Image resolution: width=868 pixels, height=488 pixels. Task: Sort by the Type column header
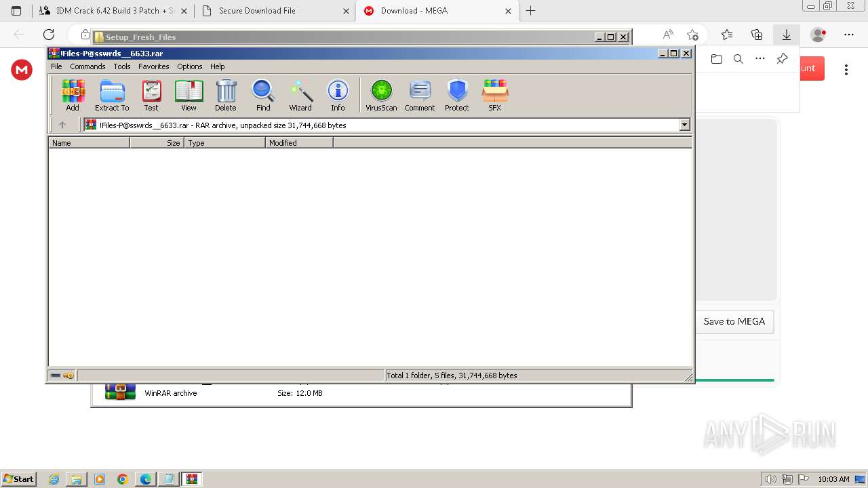point(224,143)
